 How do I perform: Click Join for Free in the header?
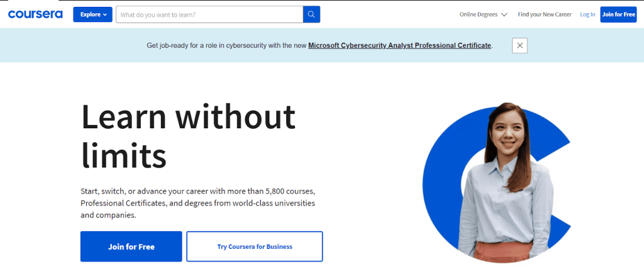(x=618, y=14)
